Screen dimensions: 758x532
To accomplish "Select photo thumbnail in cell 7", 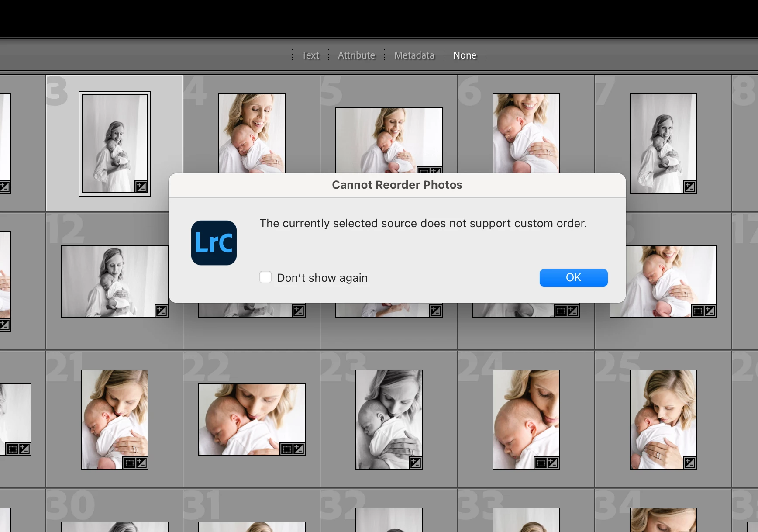I will 663,144.
